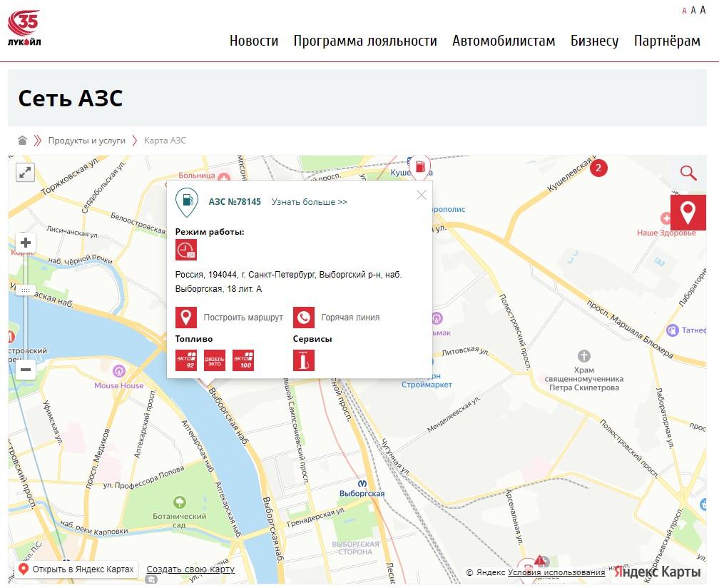The width and height of the screenshot is (719, 588).
Task: Close the АЗС №78145 popup
Action: pos(422,195)
